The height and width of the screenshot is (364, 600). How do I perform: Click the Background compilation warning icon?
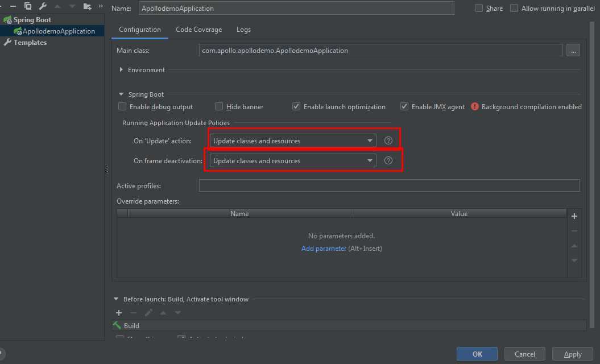[x=474, y=106]
